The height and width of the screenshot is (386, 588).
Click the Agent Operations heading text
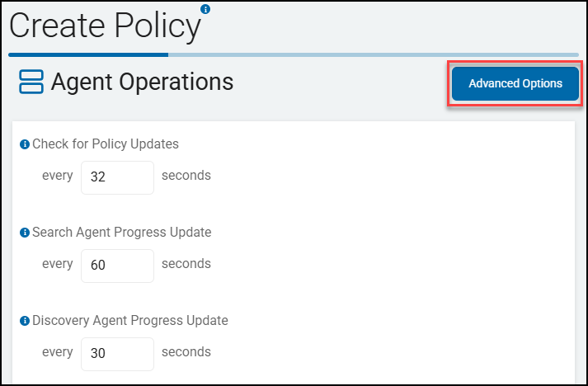[142, 82]
